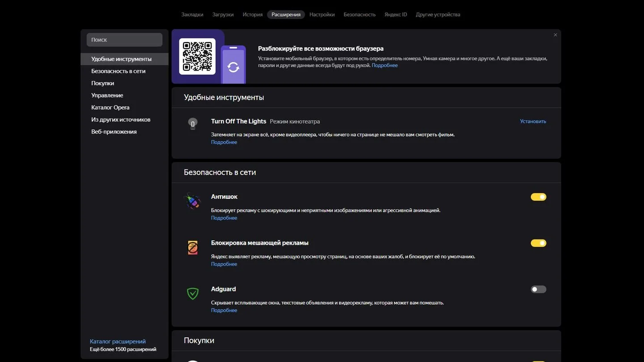Click the Блокировка мешающей рекламы icon
The height and width of the screenshot is (362, 644).
tap(193, 248)
